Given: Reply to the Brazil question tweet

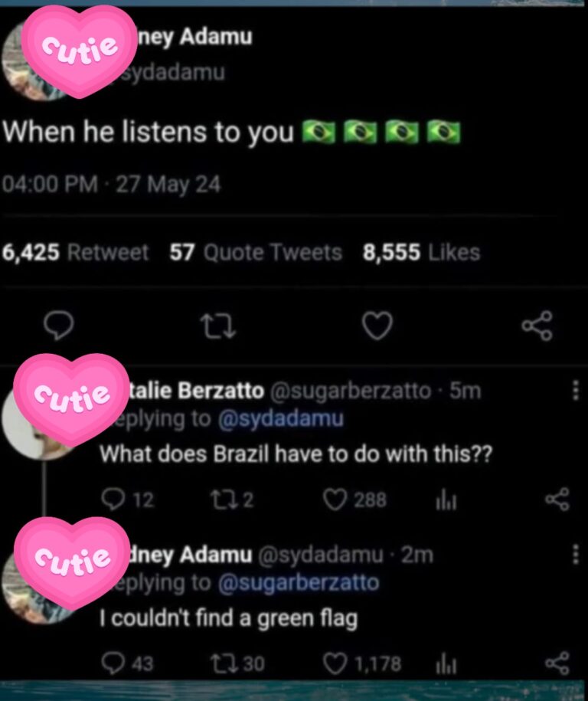Looking at the screenshot, I should [113, 500].
